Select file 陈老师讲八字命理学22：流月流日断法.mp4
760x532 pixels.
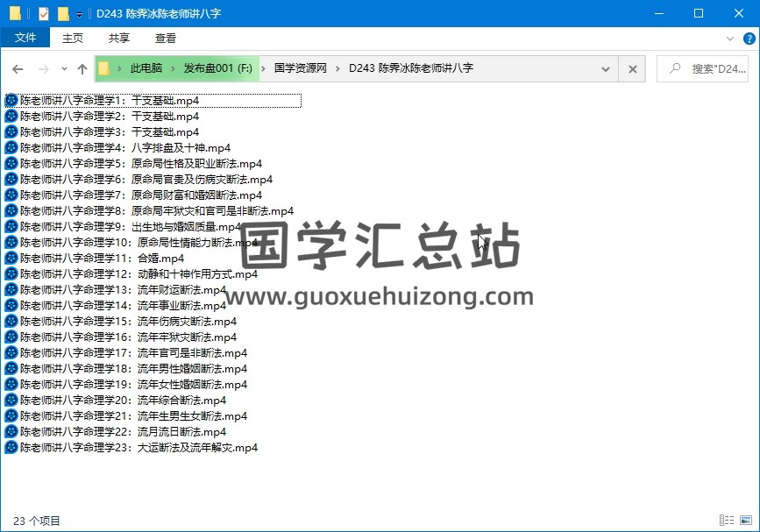(x=116, y=432)
